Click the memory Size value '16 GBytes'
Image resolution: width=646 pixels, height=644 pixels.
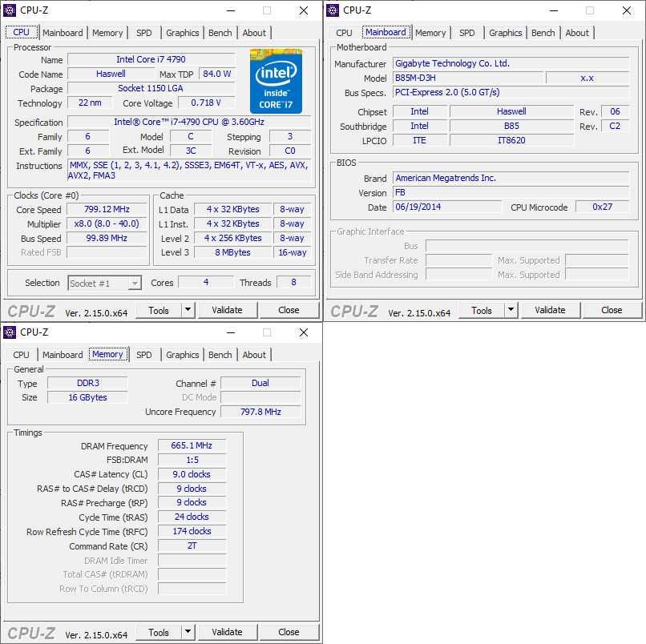[87, 397]
